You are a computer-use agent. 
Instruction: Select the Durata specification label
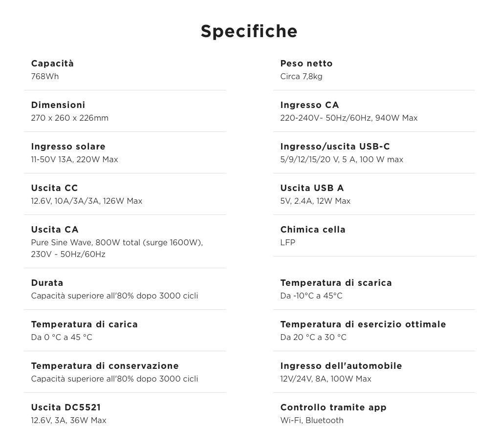click(47, 283)
